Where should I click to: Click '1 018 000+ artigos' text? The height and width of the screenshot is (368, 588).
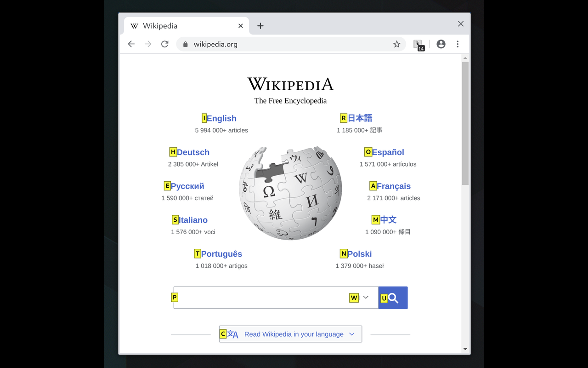pos(221,266)
